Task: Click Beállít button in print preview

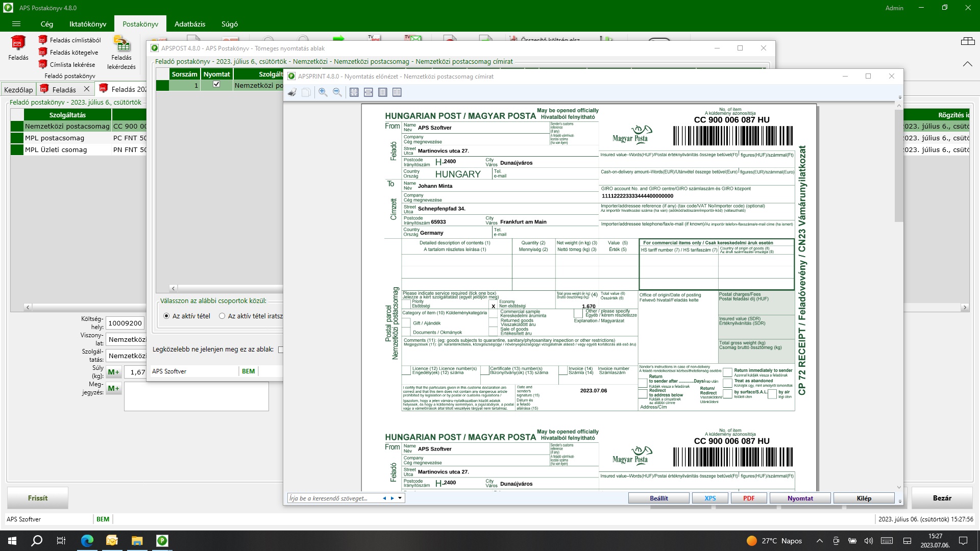Action: tap(658, 498)
